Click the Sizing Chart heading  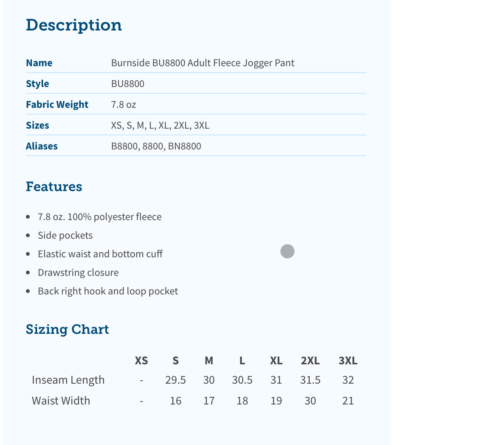(x=67, y=329)
